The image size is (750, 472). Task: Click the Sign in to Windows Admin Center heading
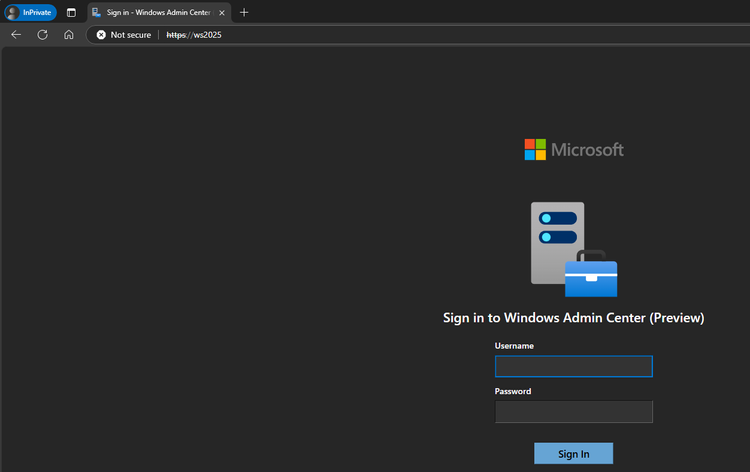pos(574,318)
